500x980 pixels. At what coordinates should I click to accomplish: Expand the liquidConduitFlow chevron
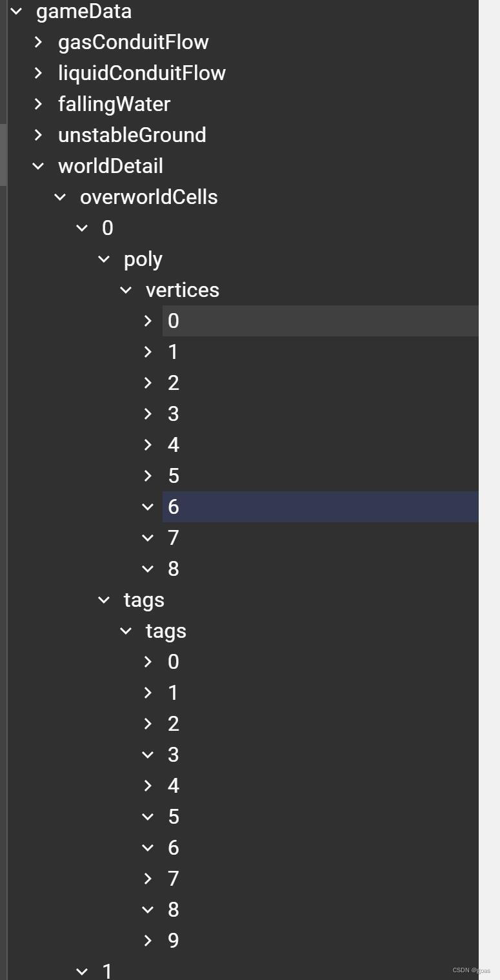[38, 73]
